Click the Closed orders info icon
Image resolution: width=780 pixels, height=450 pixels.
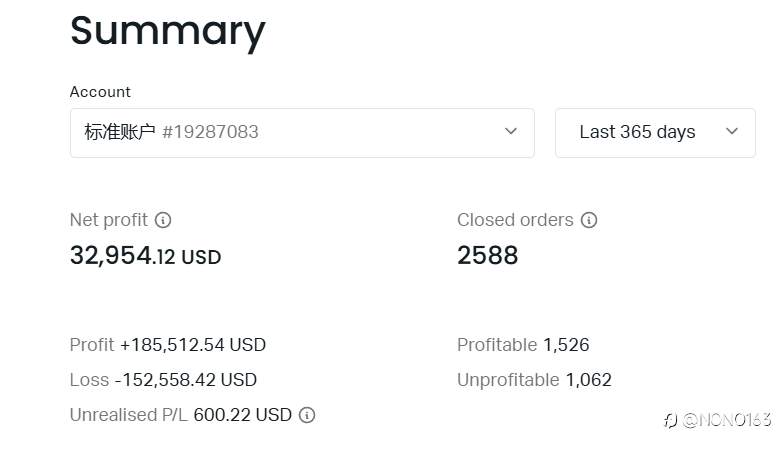(589, 220)
